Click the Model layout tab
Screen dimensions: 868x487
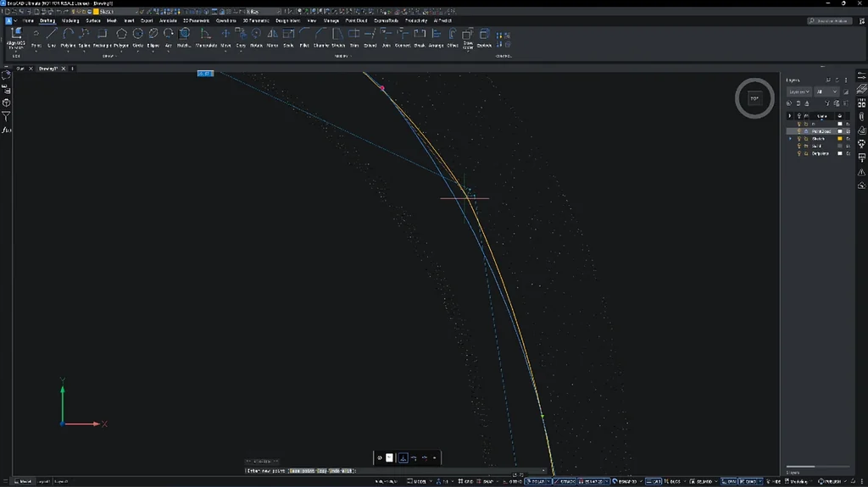point(23,481)
